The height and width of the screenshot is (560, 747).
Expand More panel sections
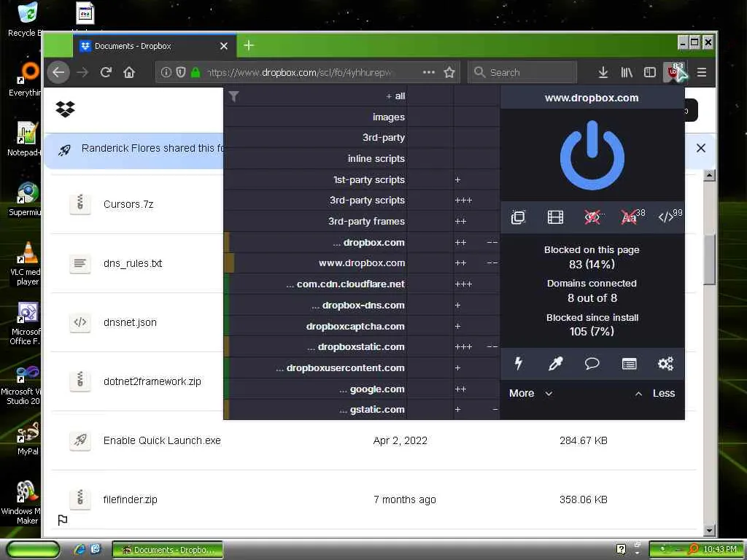pyautogui.click(x=530, y=393)
